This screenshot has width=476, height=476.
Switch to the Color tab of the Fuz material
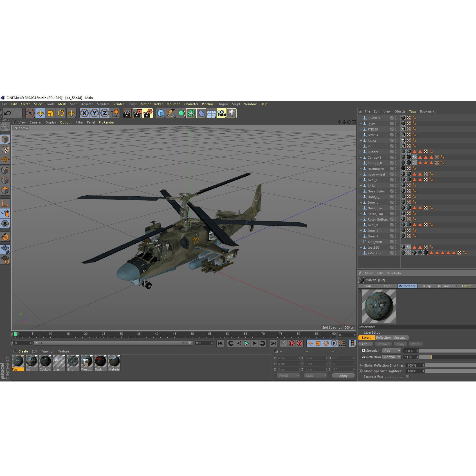pyautogui.click(x=387, y=286)
